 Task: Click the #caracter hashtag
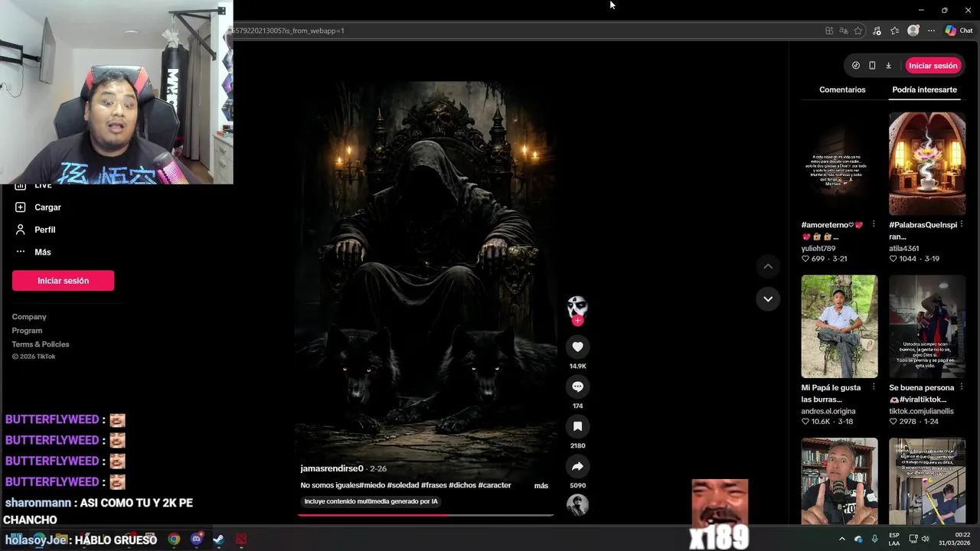pyautogui.click(x=495, y=485)
